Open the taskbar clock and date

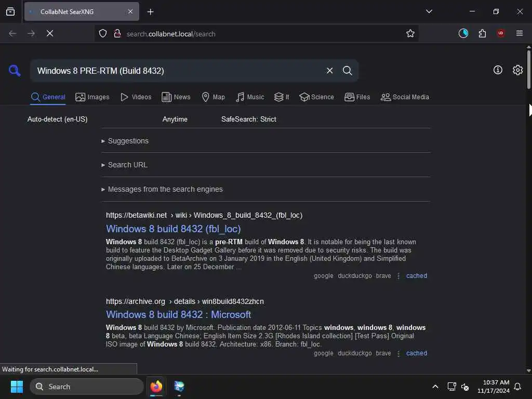[x=494, y=387]
